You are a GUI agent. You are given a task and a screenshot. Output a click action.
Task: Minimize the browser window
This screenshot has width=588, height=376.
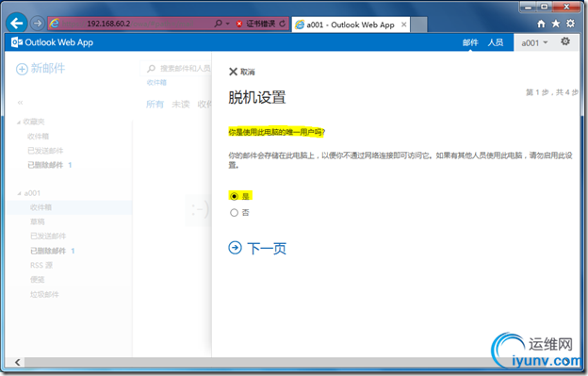(x=528, y=7)
